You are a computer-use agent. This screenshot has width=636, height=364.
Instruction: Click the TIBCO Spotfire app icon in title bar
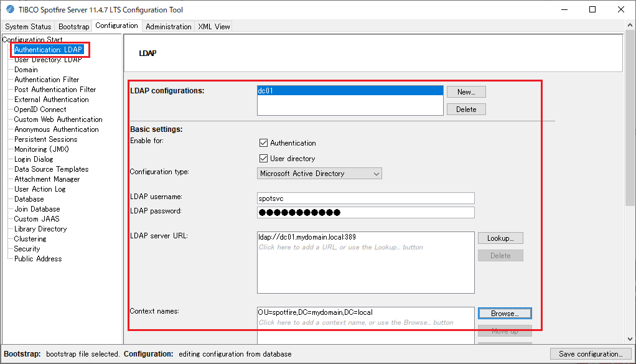pyautogui.click(x=10, y=9)
